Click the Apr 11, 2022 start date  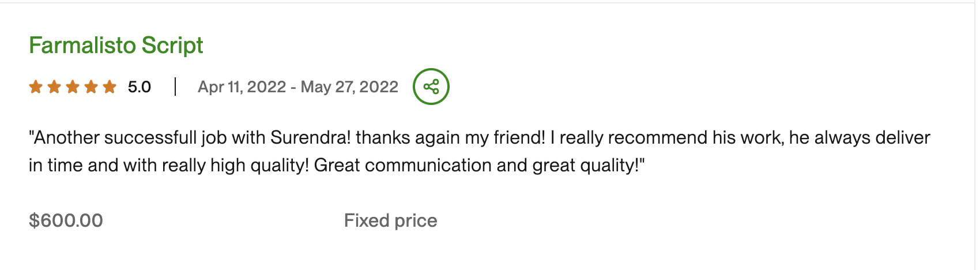pos(242,87)
